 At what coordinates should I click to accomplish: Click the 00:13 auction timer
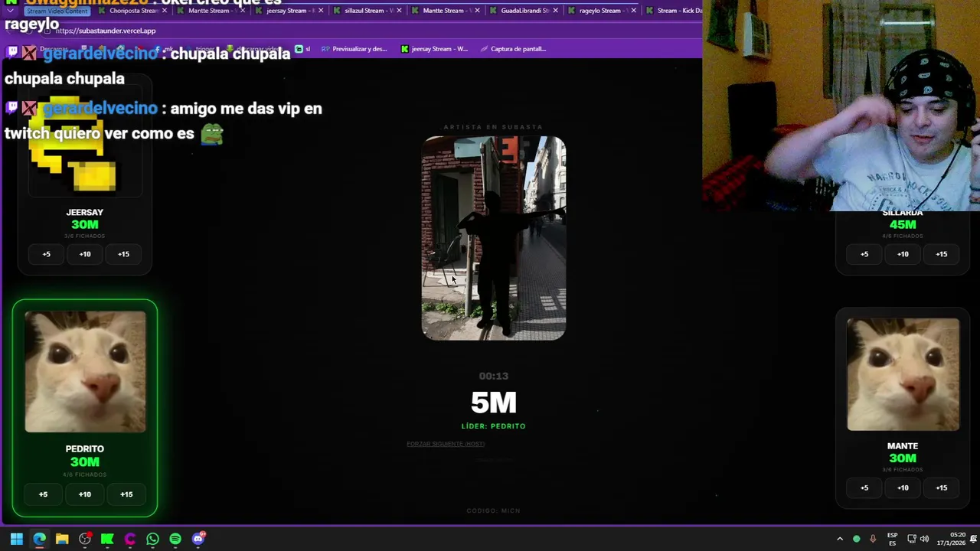[494, 376]
